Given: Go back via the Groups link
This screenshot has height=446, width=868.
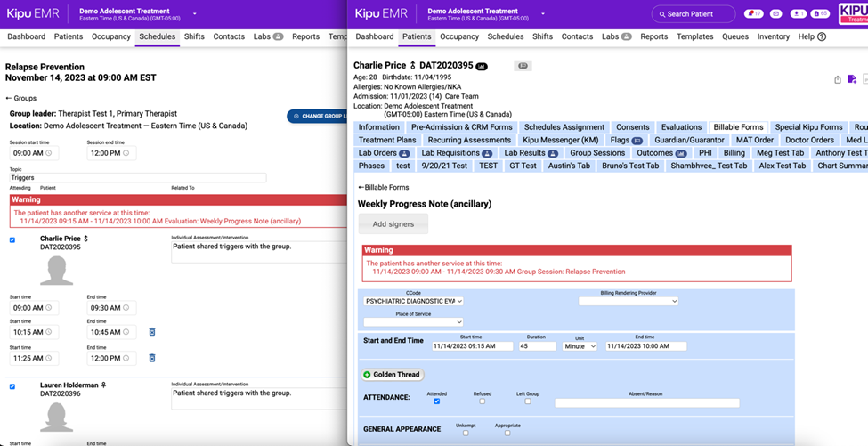Looking at the screenshot, I should tap(21, 99).
